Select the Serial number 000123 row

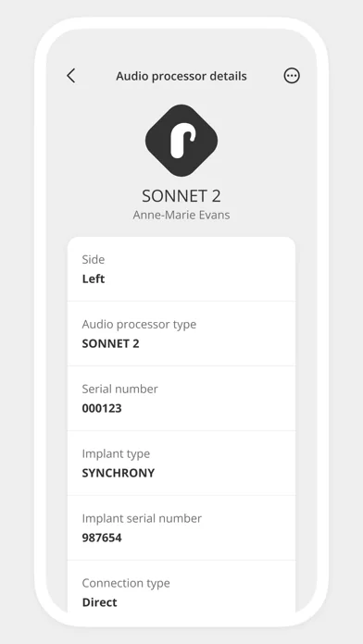tap(181, 399)
